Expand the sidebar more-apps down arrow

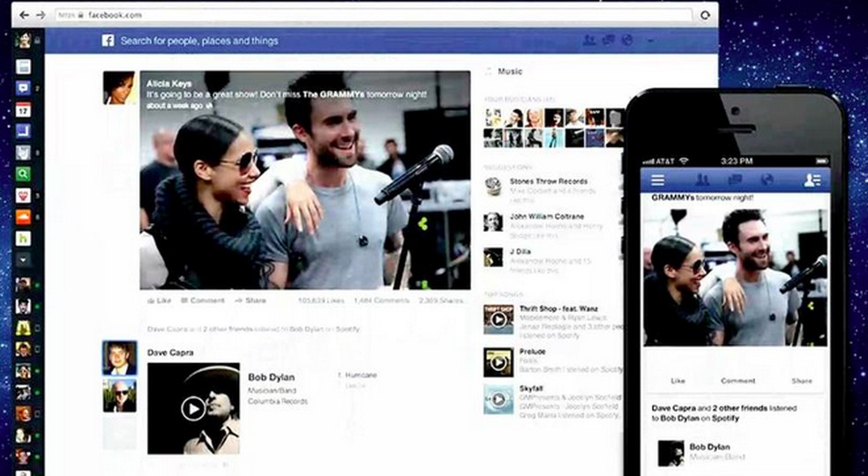[x=23, y=259]
